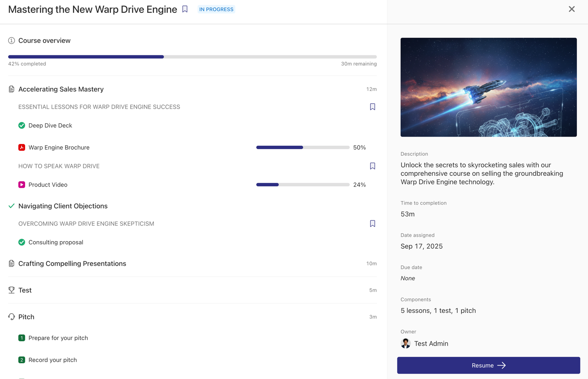Click the spaceship course cover image
The image size is (588, 379).
[488, 87]
